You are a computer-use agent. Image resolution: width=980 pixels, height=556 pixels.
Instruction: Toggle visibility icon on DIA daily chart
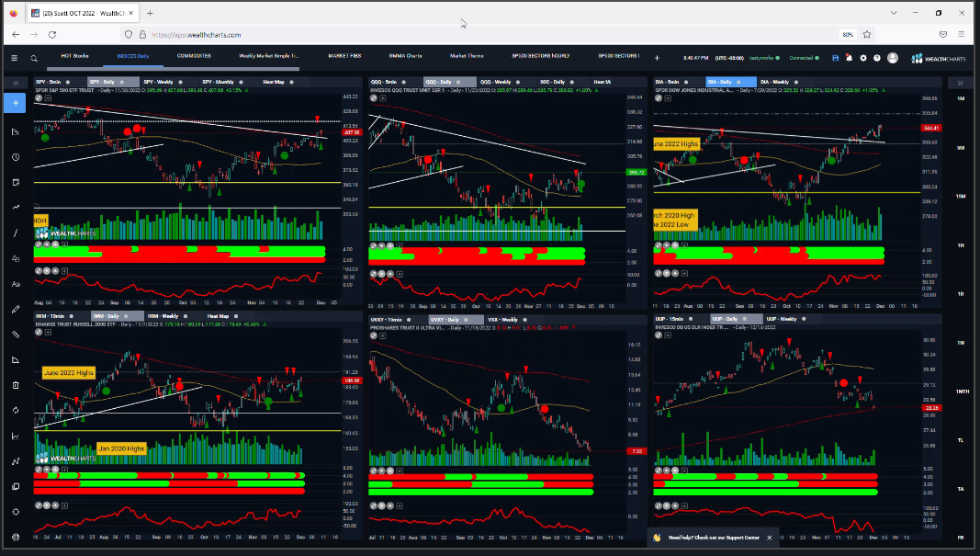(x=659, y=98)
